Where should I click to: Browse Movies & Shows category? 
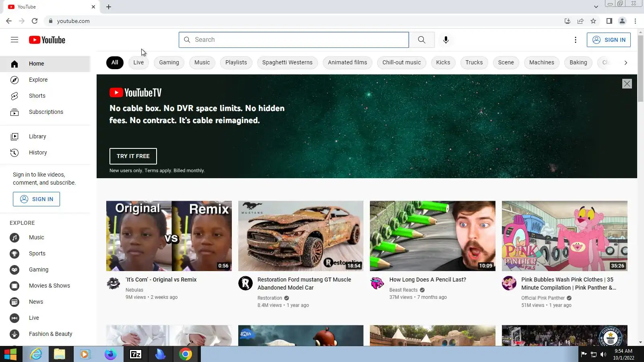pos(45,286)
